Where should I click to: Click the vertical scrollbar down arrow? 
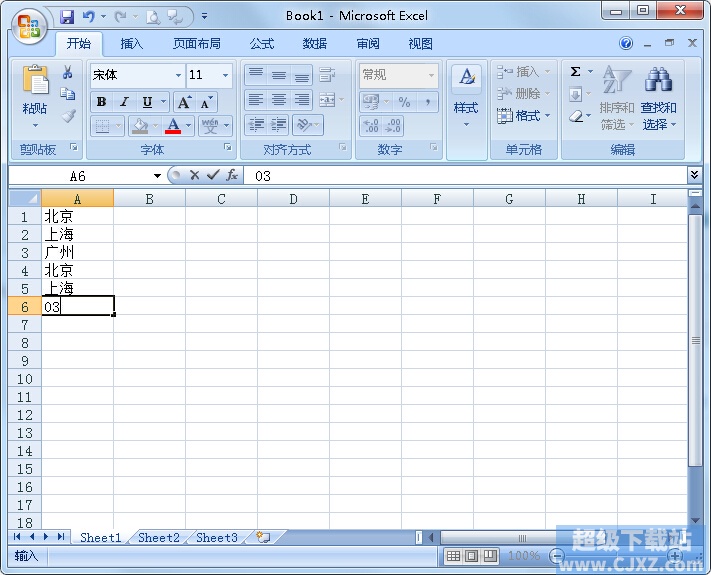[695, 521]
